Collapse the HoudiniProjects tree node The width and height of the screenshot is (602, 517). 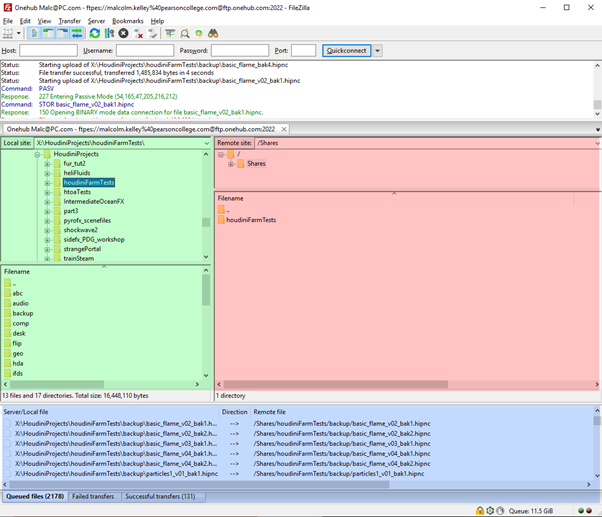[x=37, y=154]
